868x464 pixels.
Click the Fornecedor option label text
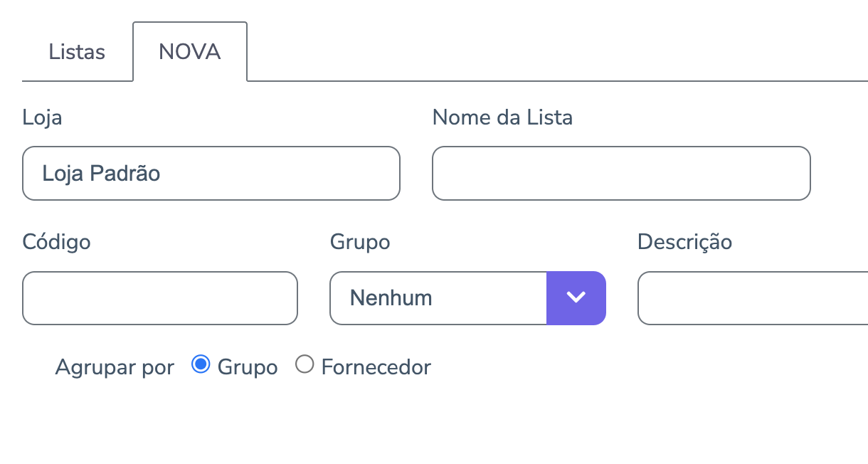pos(376,367)
